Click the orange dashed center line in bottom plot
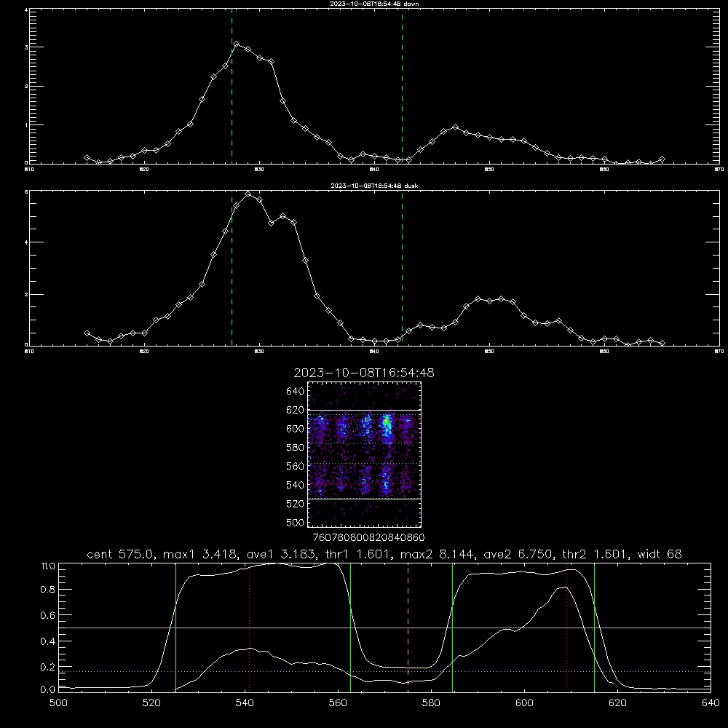 pos(408,627)
